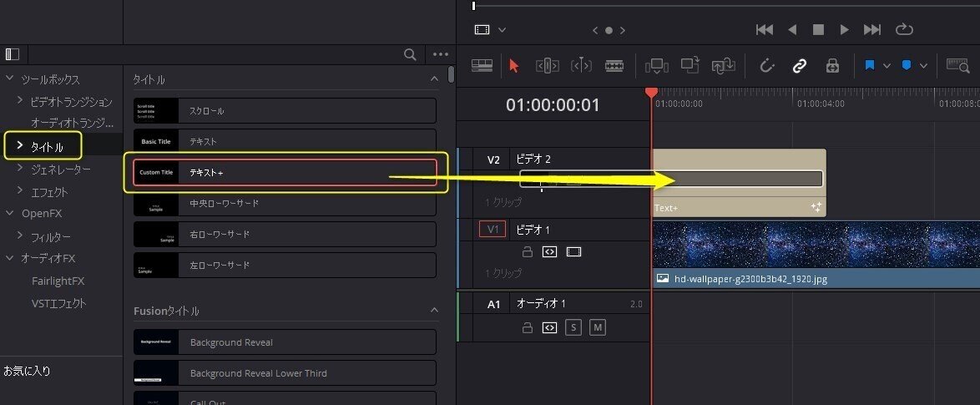Viewport: 980px width, 405px height.
Task: Jump to the last frame
Action: tap(871, 29)
